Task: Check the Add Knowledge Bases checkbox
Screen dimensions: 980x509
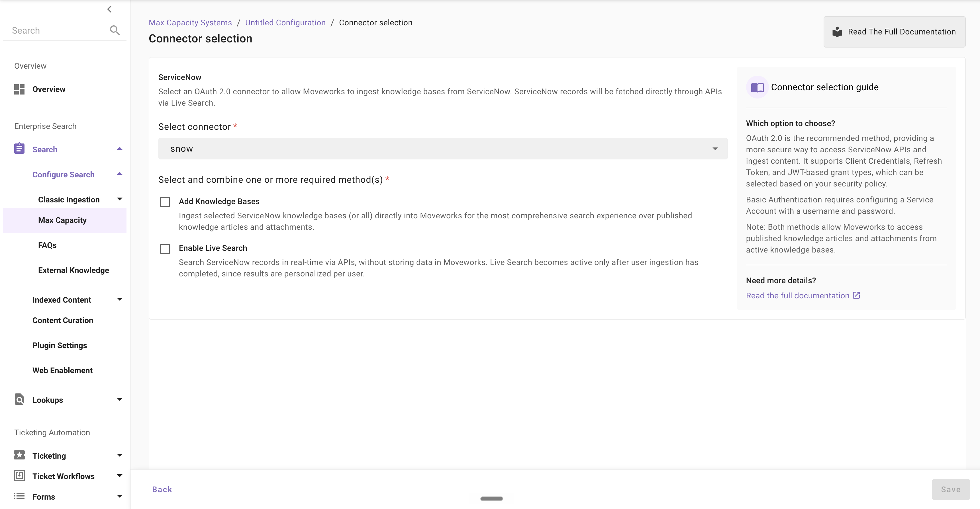Action: [x=165, y=202]
